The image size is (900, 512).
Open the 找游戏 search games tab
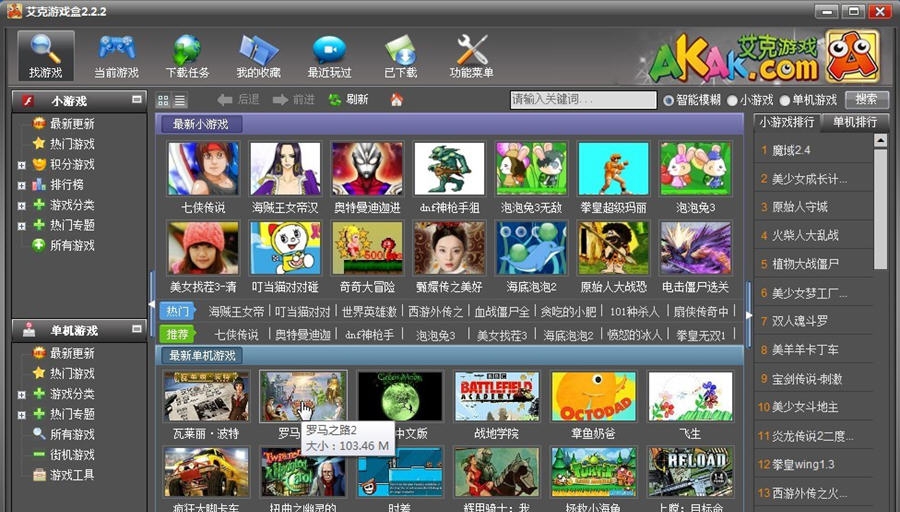click(45, 56)
